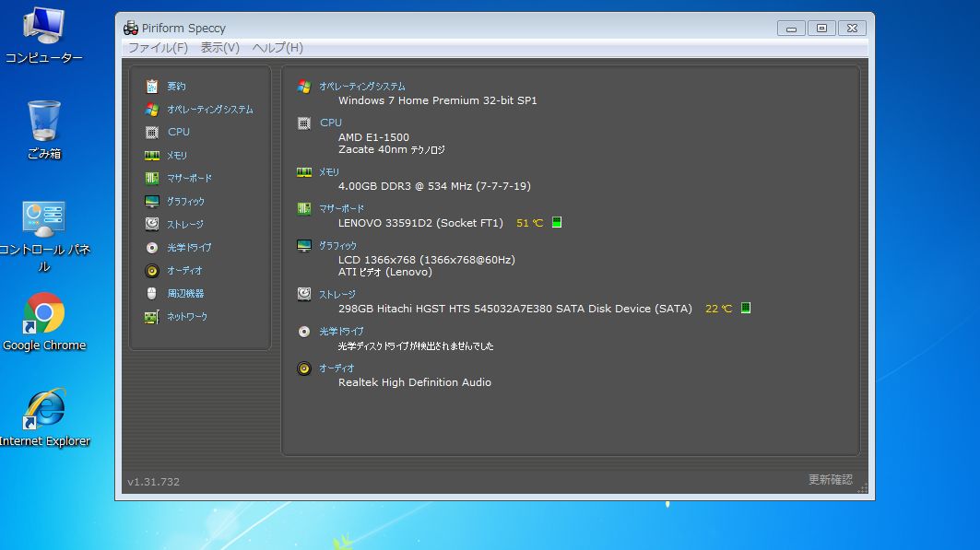Click the optical disc icon in summary panel
This screenshot has width=980, height=550.
pos(303,332)
